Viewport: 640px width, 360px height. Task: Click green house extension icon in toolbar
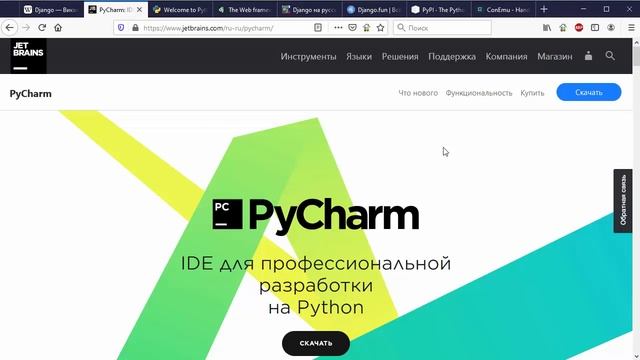tap(563, 28)
